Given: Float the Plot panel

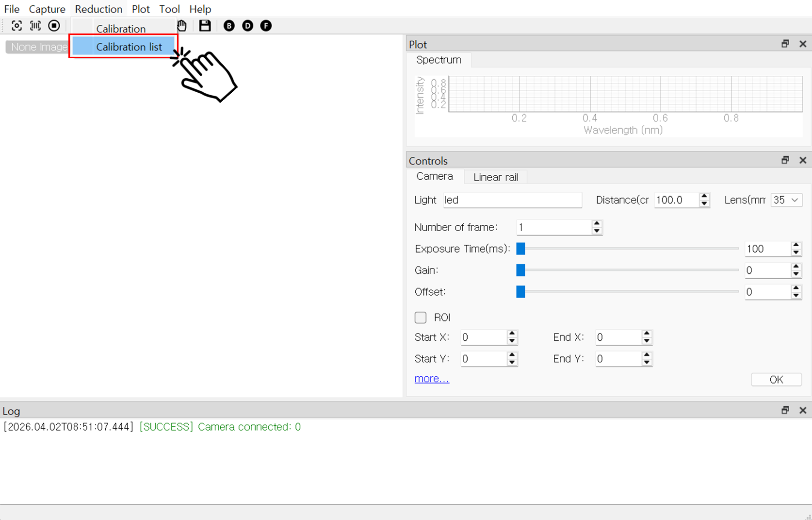Looking at the screenshot, I should 785,44.
